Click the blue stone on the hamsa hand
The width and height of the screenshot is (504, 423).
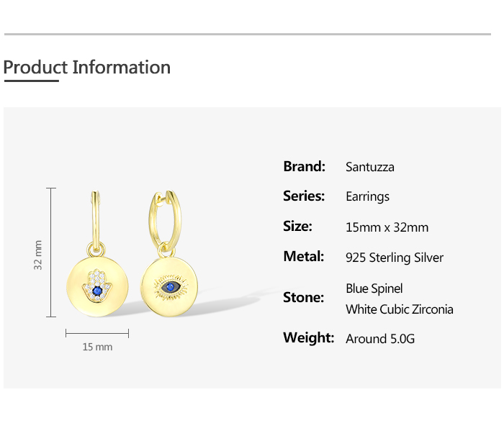pos(96,290)
